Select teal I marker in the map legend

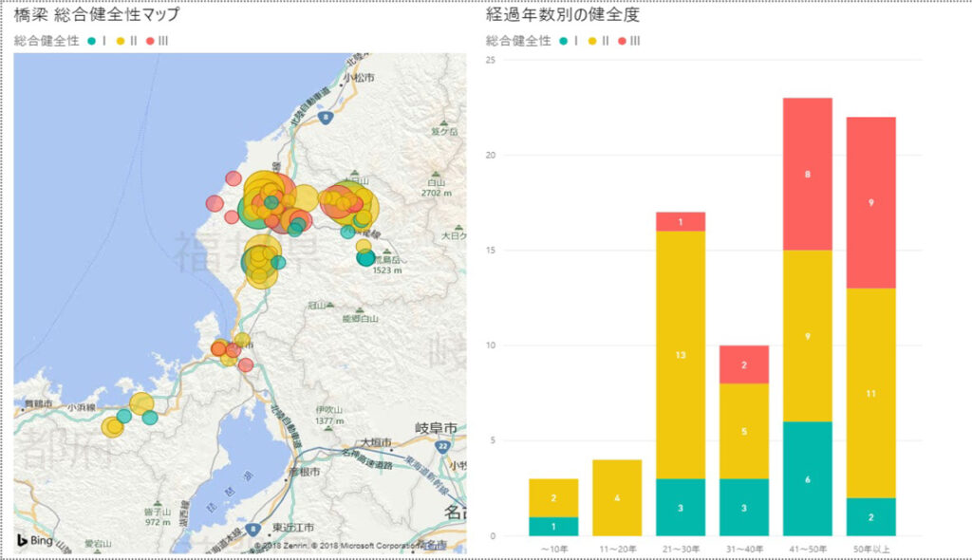[91, 41]
